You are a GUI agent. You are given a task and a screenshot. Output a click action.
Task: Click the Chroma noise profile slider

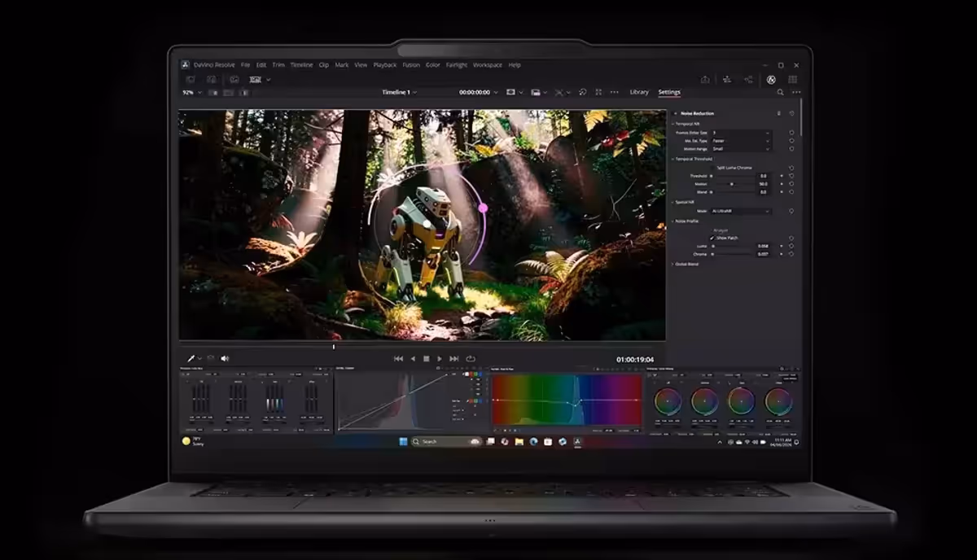733,254
